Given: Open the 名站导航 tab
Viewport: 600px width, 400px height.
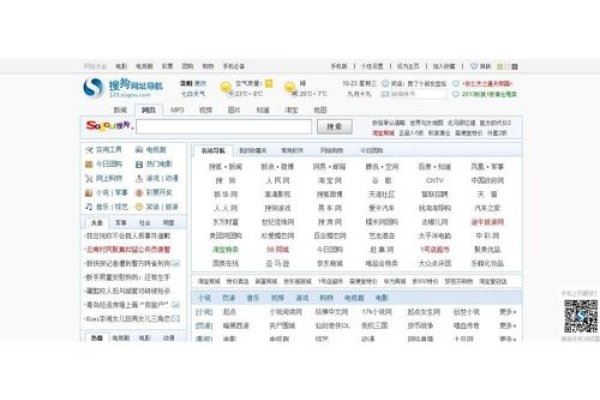Looking at the screenshot, I should click(213, 150).
